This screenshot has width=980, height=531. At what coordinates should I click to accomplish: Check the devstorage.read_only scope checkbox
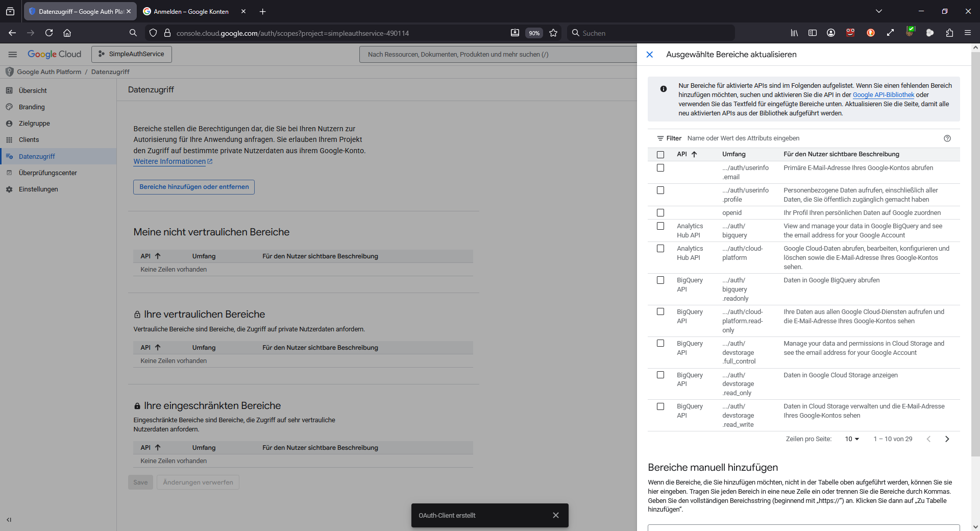click(660, 375)
